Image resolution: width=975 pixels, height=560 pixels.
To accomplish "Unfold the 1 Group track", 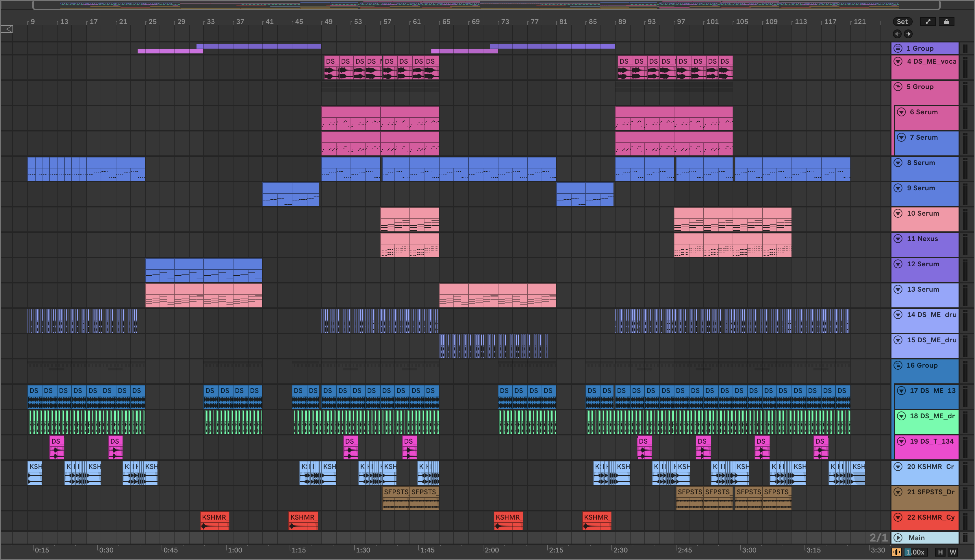I will (x=898, y=48).
